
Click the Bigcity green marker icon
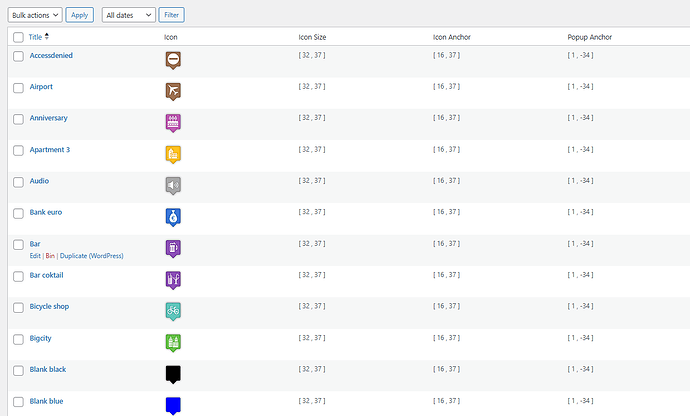pos(173,342)
